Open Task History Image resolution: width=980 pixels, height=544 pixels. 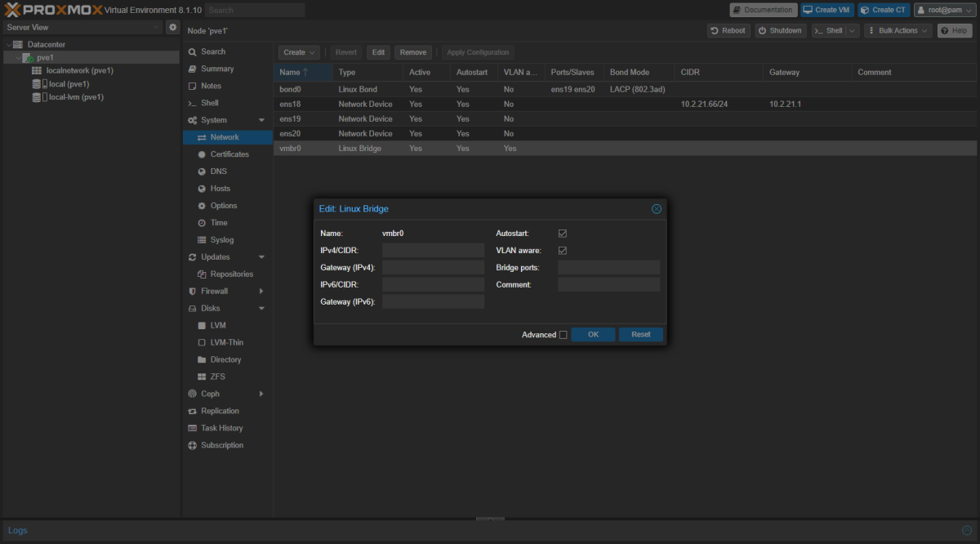tap(222, 428)
